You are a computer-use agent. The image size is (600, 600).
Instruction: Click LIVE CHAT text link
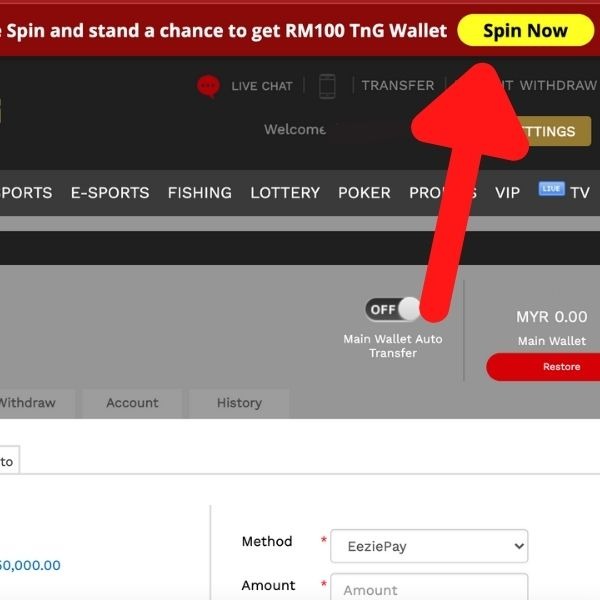tap(262, 86)
